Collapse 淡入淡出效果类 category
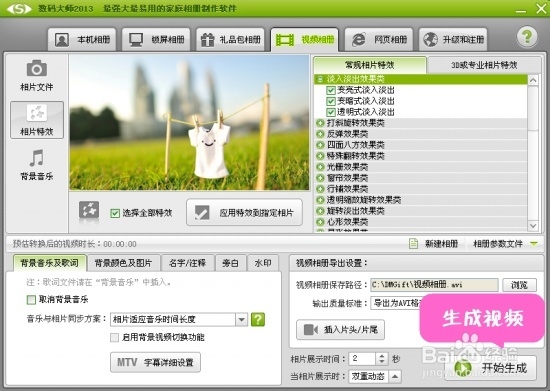Screen dimensions: 550x391 [320, 79]
